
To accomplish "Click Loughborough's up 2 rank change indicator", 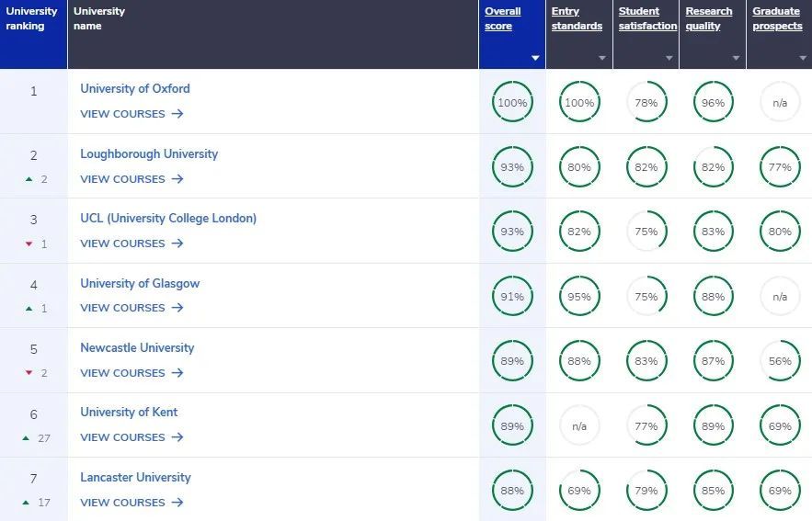I will coord(36,179).
